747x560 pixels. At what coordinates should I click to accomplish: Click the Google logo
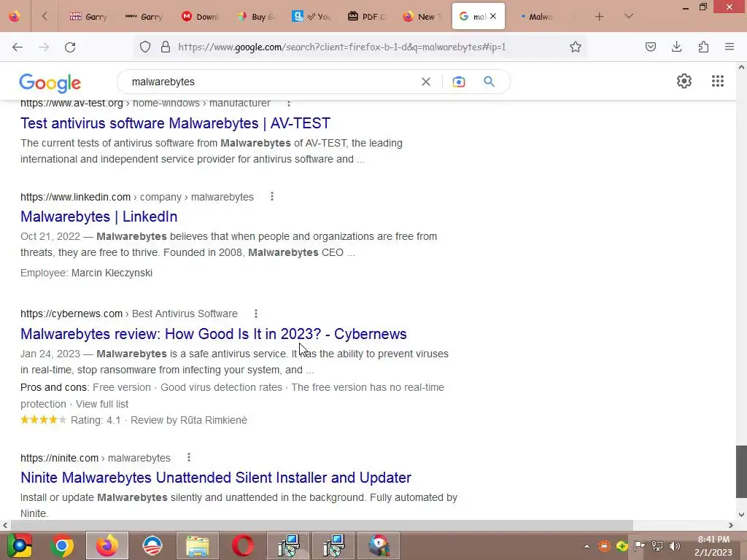[50, 83]
